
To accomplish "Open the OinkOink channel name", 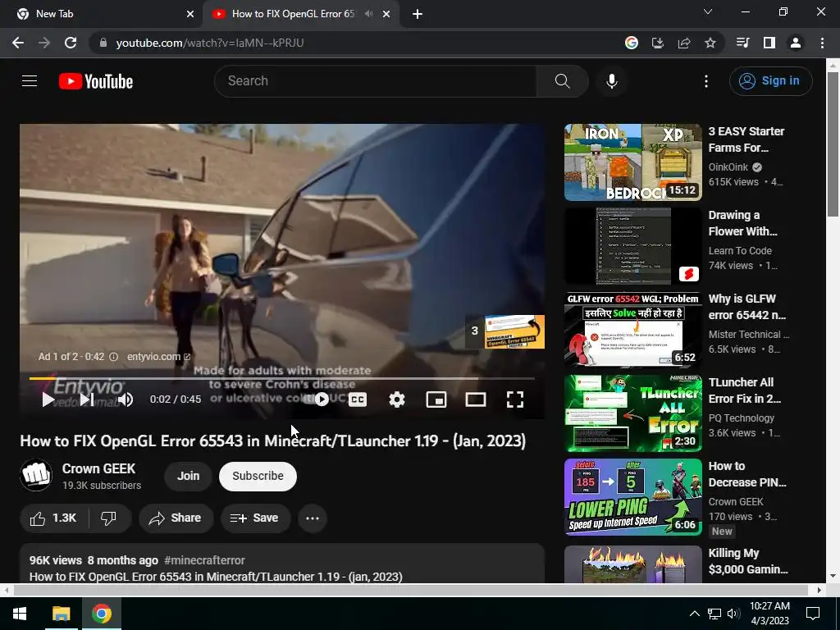I will [x=728, y=167].
